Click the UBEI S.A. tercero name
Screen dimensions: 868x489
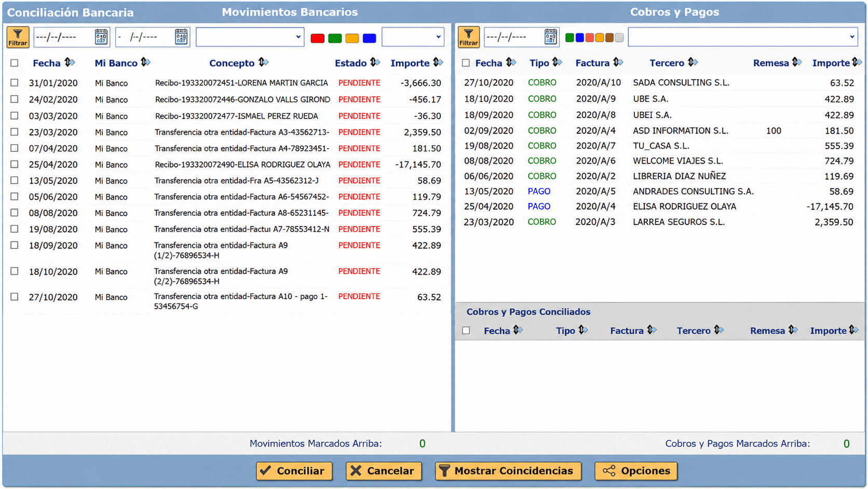tap(652, 115)
